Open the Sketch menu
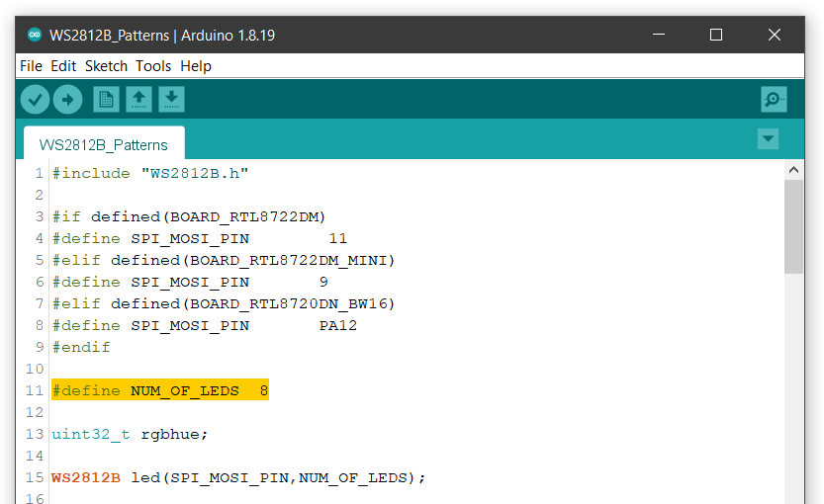Screen dimensions: 824x504 pyautogui.click(x=106, y=66)
